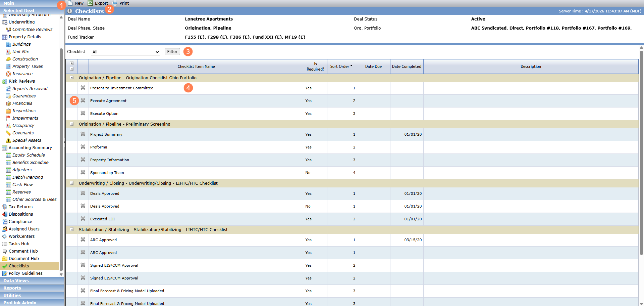Open Buildings from its sidebar icon
The width and height of the screenshot is (644, 306).
[x=8, y=44]
